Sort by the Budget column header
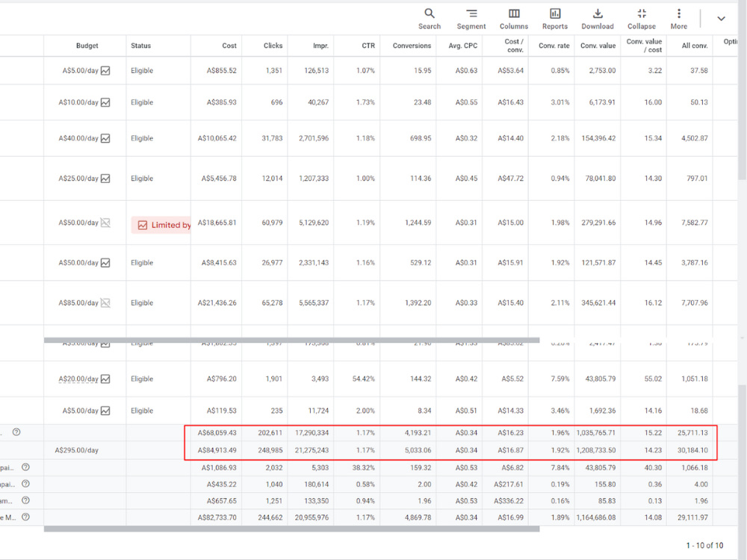This screenshot has width=747, height=560. [x=87, y=46]
